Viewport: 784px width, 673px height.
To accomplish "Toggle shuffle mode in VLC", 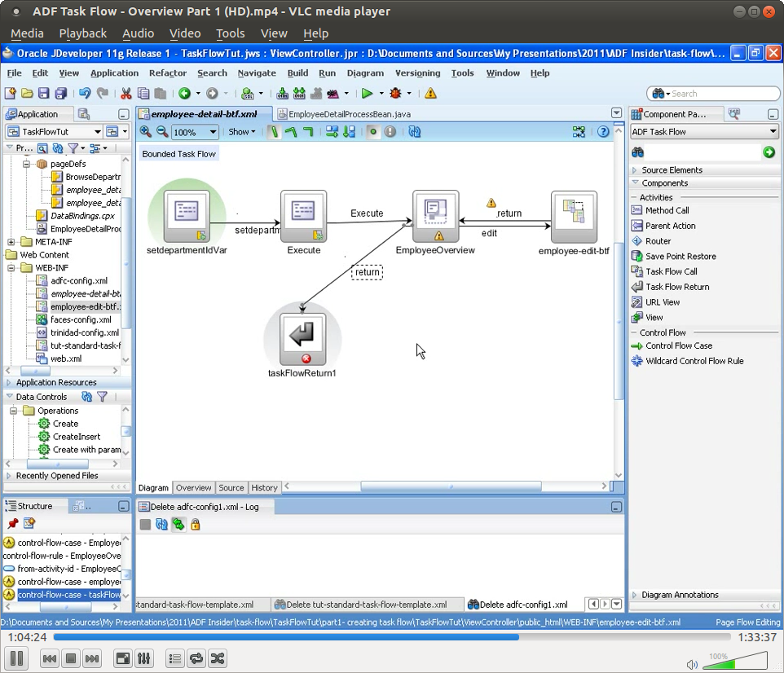I will click(x=218, y=658).
